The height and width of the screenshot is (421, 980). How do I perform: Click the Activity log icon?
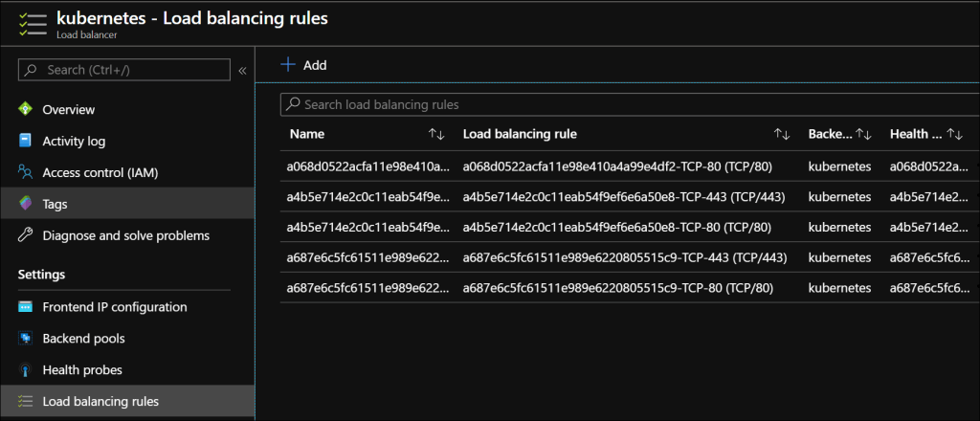[26, 142]
